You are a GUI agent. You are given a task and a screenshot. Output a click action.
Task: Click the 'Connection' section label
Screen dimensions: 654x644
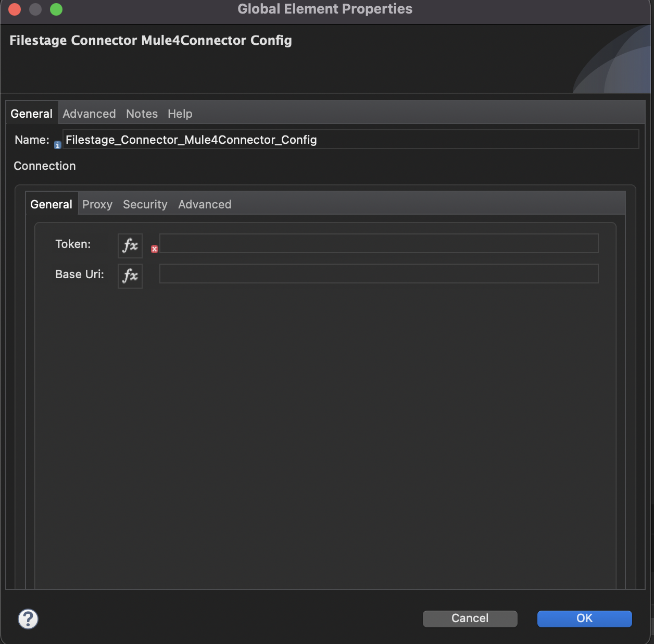pos(45,166)
